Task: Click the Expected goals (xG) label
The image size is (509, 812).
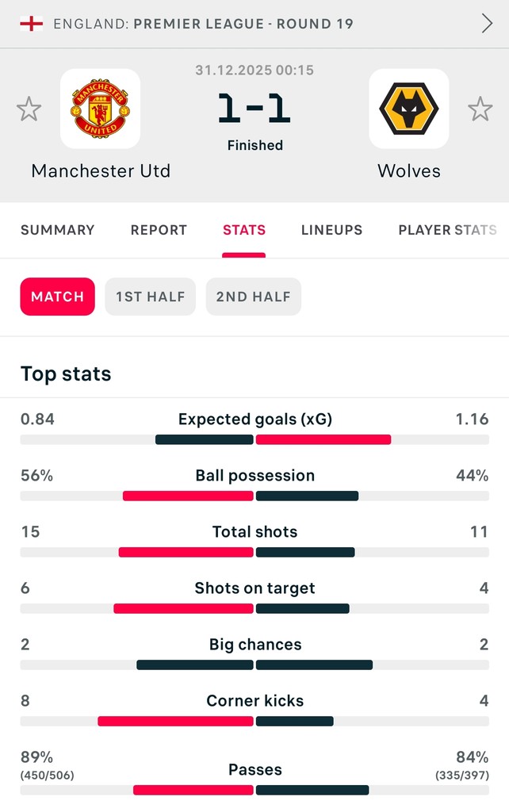Action: (x=254, y=419)
